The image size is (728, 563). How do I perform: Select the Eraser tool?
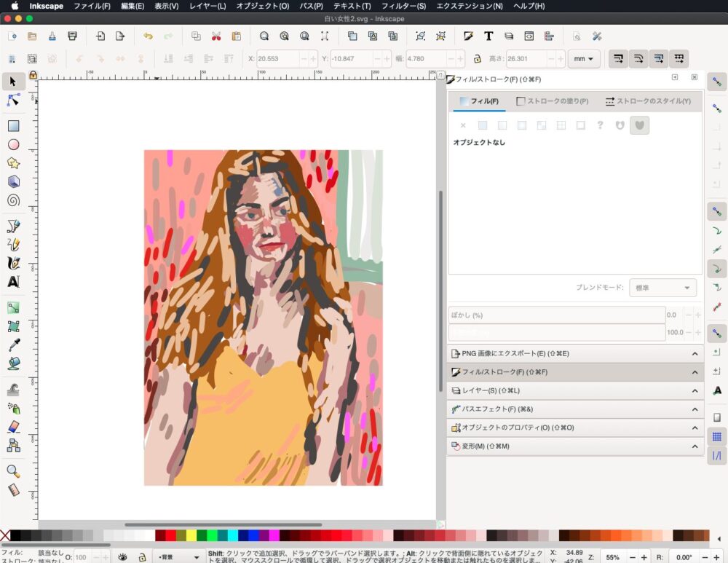pos(13,427)
